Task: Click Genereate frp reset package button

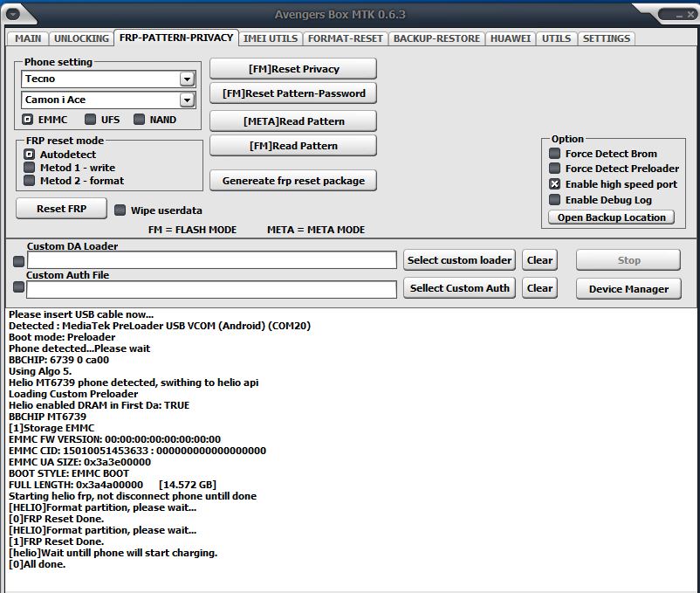Action: click(x=293, y=181)
